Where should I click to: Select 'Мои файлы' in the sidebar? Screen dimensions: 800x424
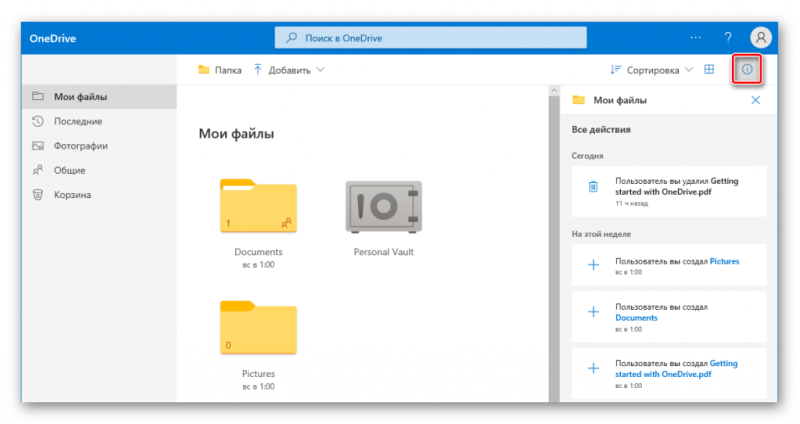(99, 96)
